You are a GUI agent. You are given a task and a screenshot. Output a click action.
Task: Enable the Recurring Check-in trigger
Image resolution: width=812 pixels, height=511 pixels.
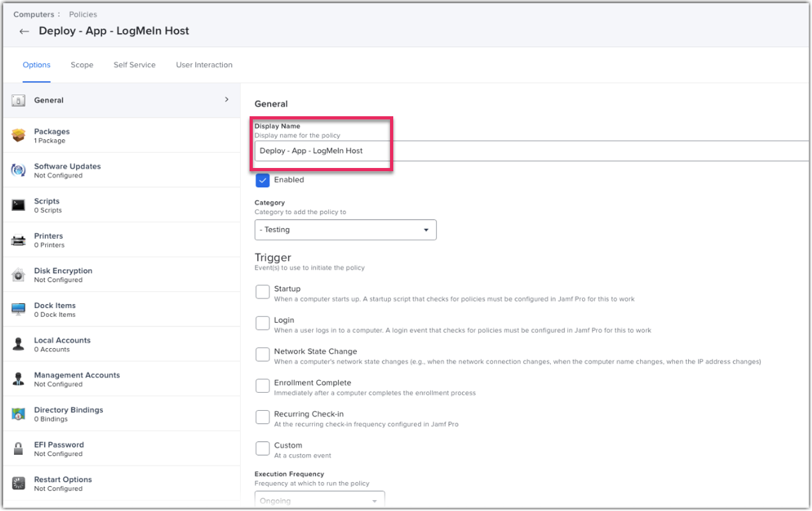click(x=262, y=416)
